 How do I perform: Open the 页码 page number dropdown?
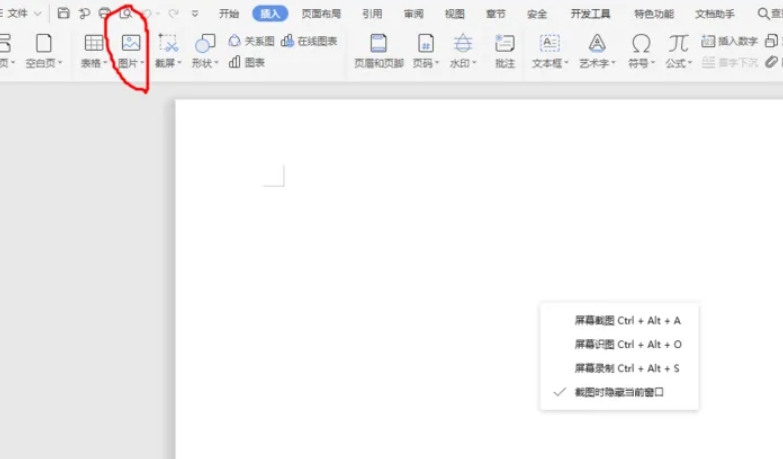click(425, 62)
